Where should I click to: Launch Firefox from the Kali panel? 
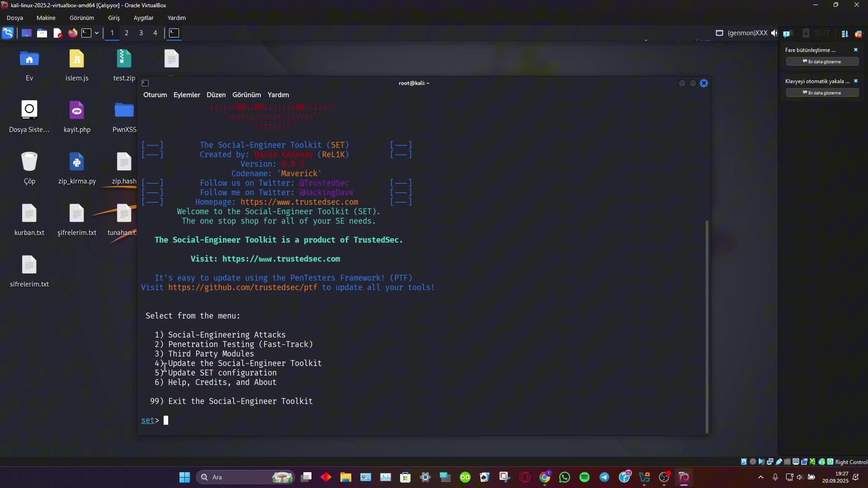tap(72, 33)
